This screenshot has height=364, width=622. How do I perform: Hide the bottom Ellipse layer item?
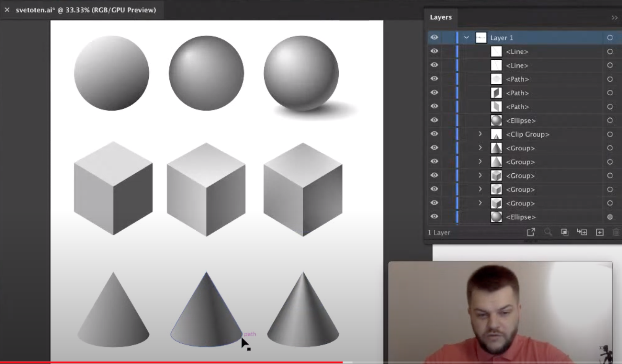coord(434,217)
